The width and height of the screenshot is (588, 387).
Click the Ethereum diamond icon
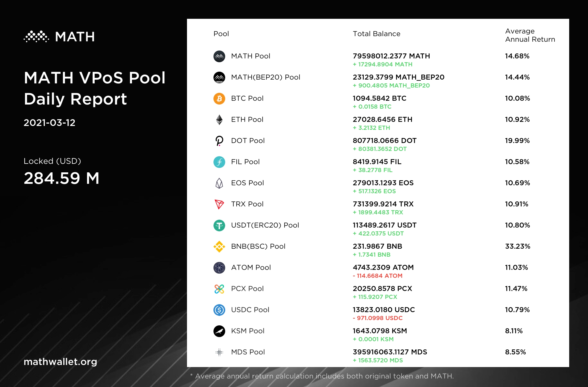point(219,120)
